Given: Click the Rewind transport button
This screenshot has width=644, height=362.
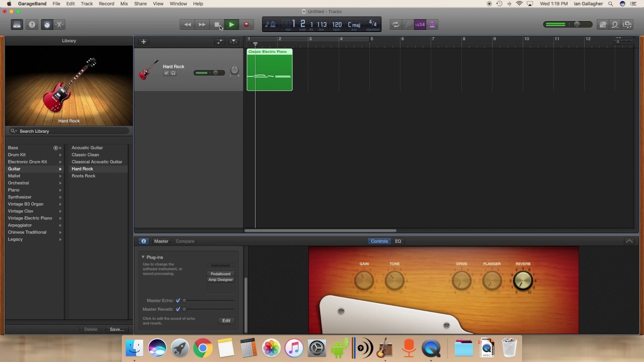Looking at the screenshot, I should click(x=187, y=25).
